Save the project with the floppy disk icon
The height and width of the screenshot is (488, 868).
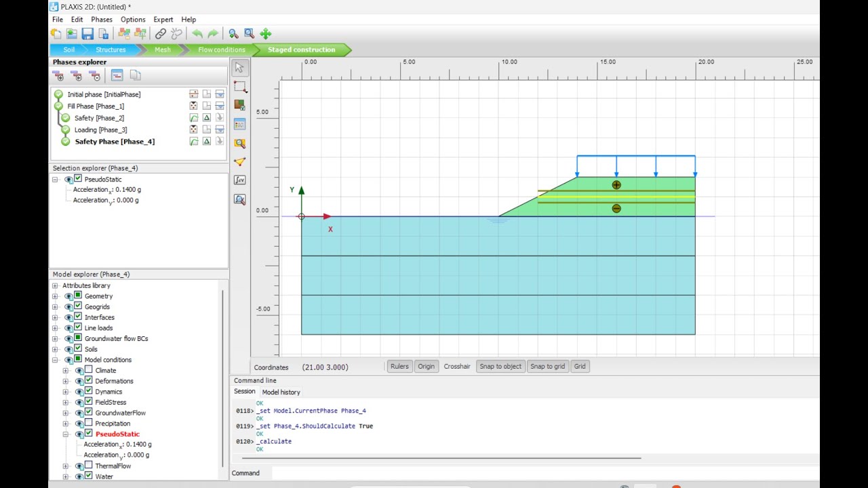click(87, 33)
